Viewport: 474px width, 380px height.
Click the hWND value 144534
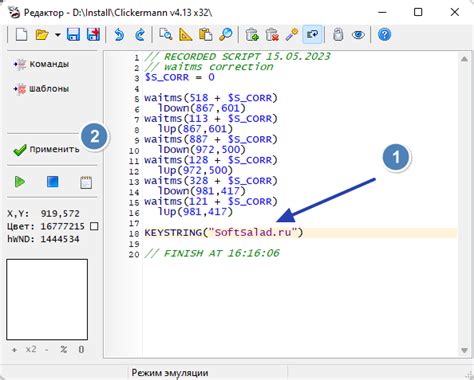(x=60, y=239)
